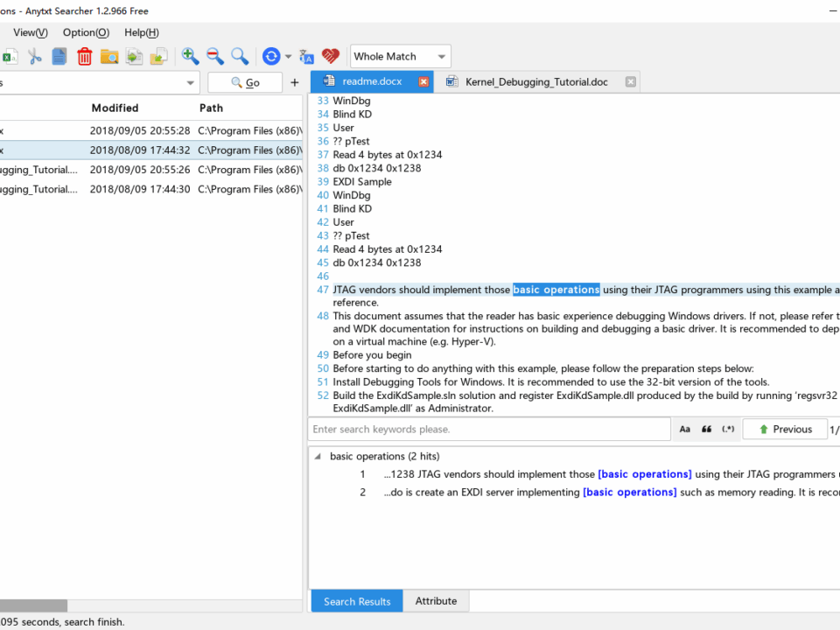Click the blue document Copy icon
This screenshot has height=630, width=840.
tap(59, 57)
